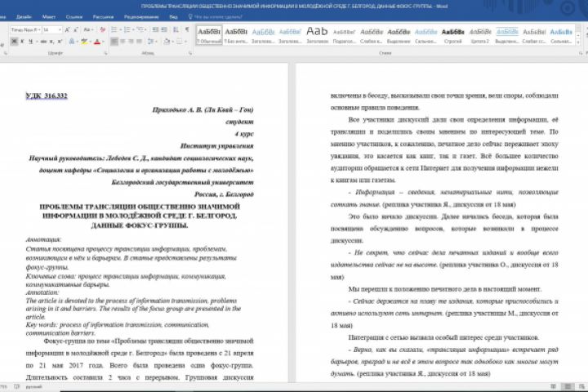The image size is (588, 392).
Task: Toggle italic formatting button
Action: coord(22,42)
